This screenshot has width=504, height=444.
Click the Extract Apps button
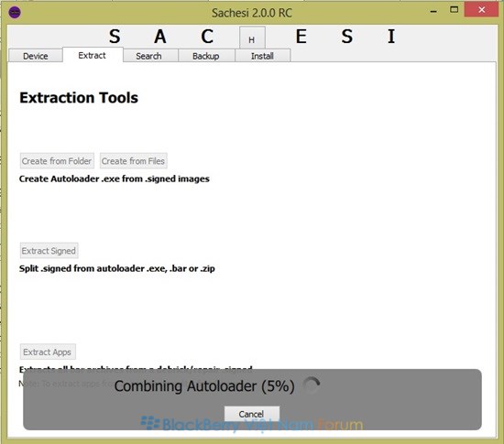48,352
